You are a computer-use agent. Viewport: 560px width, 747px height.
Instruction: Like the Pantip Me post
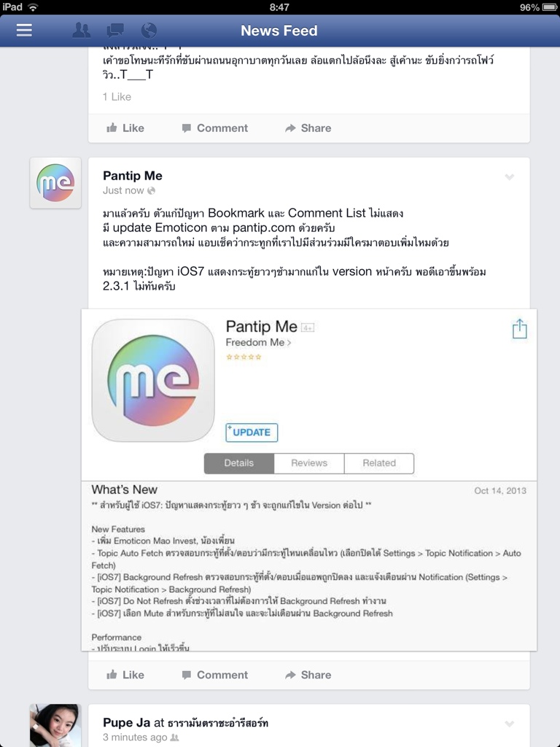coord(125,675)
